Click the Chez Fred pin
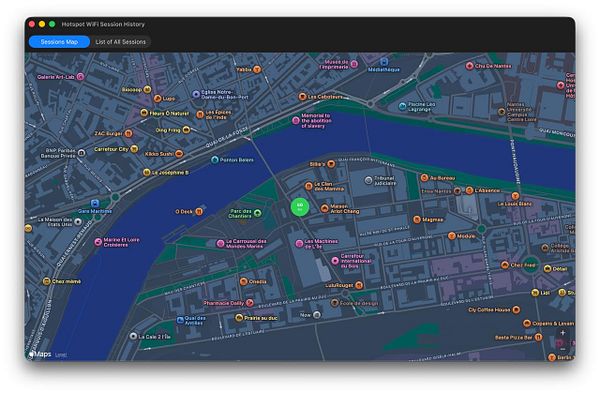The width and height of the screenshot is (600, 394). (505, 265)
